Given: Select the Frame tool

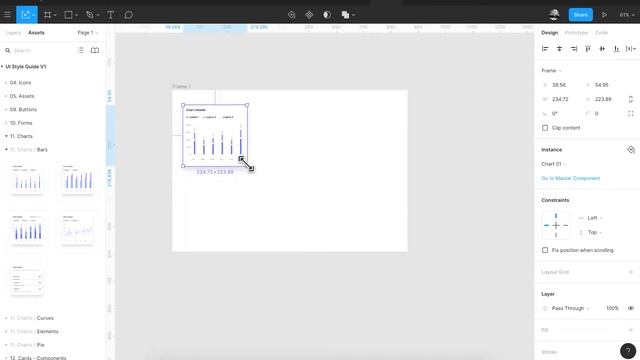Looking at the screenshot, I should [x=47, y=15].
